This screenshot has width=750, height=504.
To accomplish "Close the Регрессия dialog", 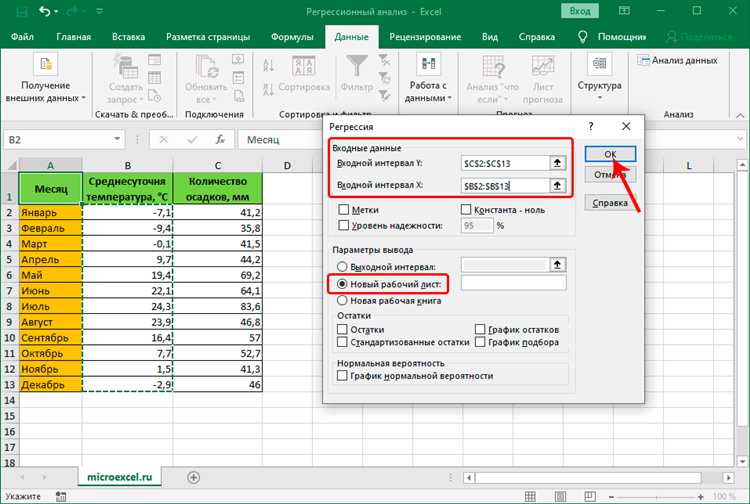I will (x=626, y=126).
